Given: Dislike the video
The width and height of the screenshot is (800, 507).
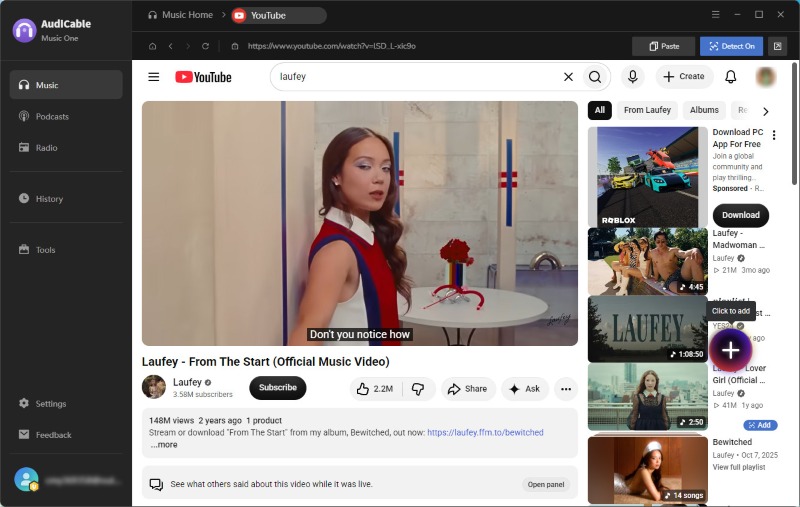Looking at the screenshot, I should coord(418,389).
